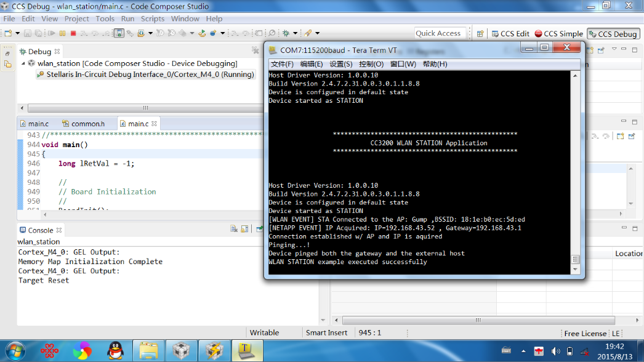The width and height of the screenshot is (644, 362).
Task: Open Tera Term 窗口(W) menu
Action: pos(403,64)
